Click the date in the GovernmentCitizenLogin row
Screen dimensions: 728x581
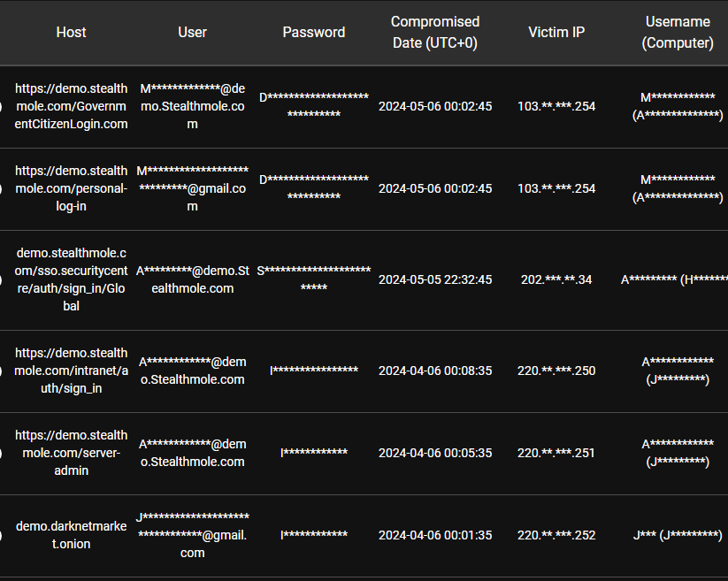(x=435, y=106)
